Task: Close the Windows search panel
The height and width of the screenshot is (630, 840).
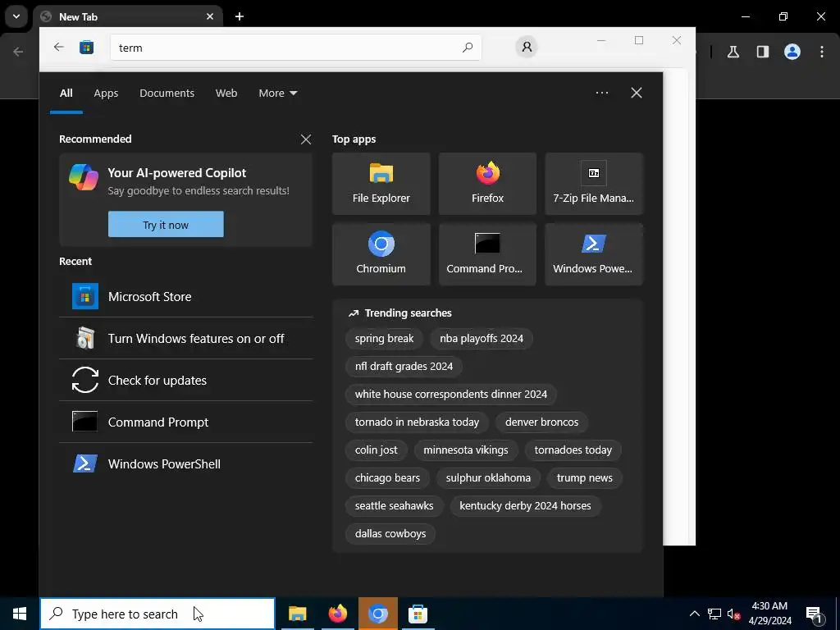Action: (x=637, y=93)
